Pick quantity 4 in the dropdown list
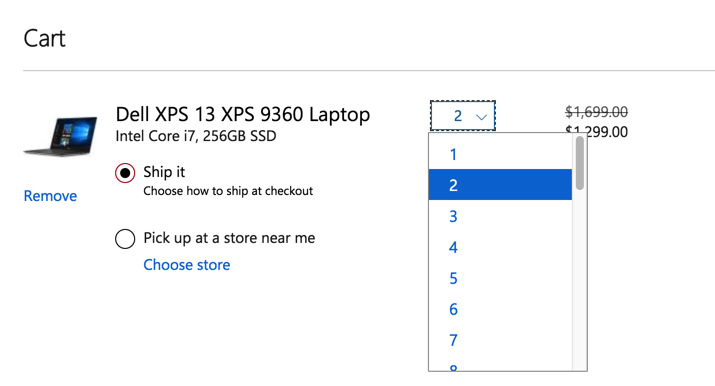715x386 pixels. [500, 247]
